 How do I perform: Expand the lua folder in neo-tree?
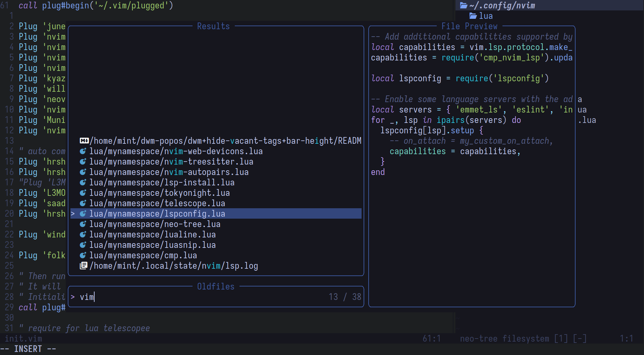(x=481, y=16)
